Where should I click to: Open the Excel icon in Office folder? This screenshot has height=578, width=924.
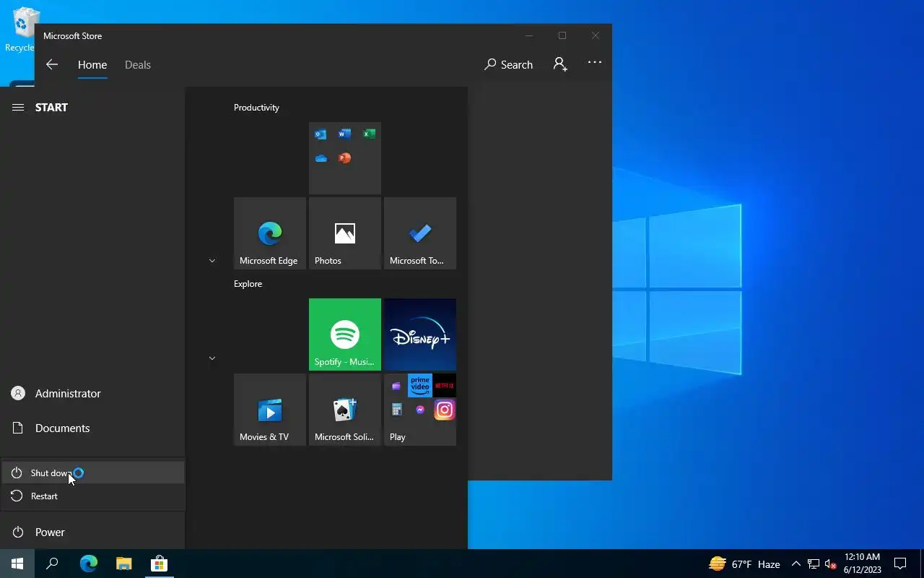(369, 134)
